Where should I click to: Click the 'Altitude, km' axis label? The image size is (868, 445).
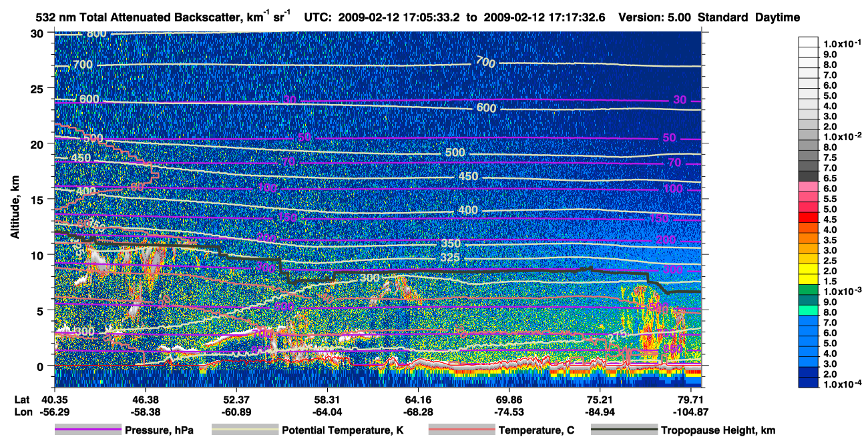click(x=15, y=209)
